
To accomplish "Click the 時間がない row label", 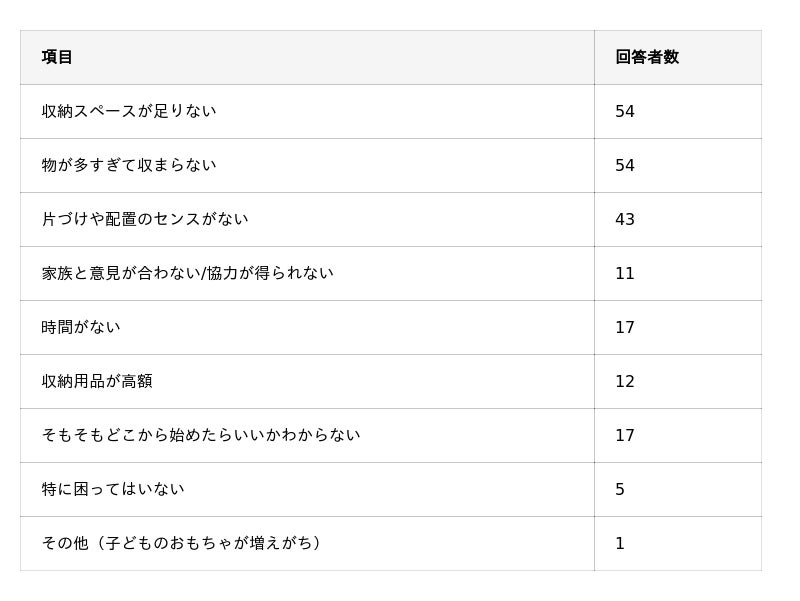I will click(x=81, y=327).
